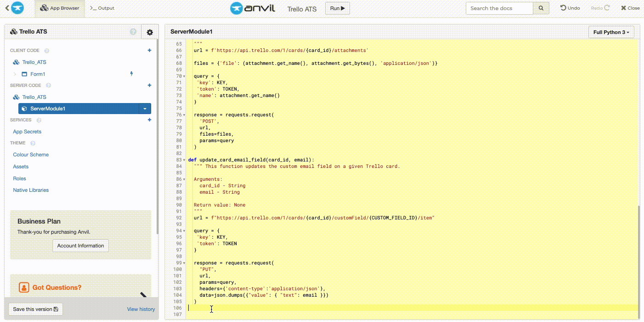Expand the Form1 tree node
This screenshot has height=322, width=644.
15,74
